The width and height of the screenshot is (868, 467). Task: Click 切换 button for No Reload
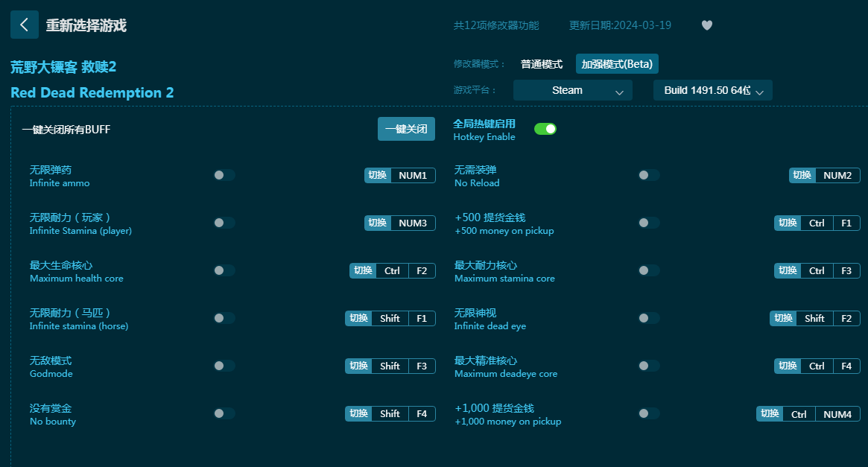click(x=802, y=175)
